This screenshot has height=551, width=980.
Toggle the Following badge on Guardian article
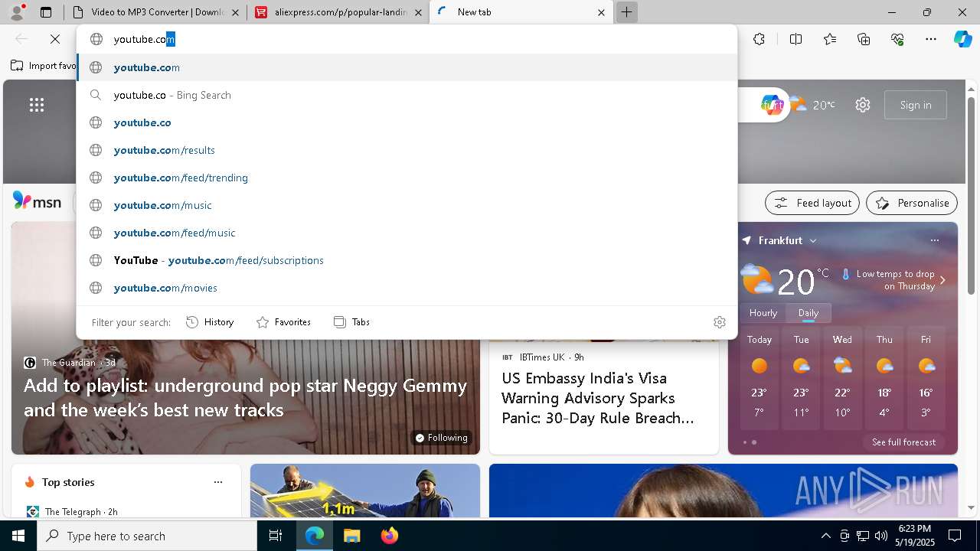coord(441,438)
